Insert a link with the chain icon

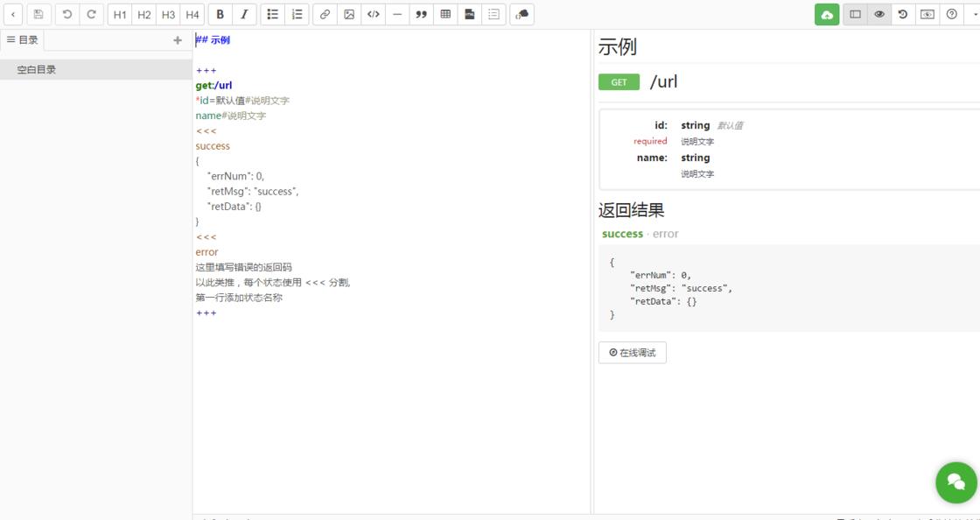click(x=325, y=14)
